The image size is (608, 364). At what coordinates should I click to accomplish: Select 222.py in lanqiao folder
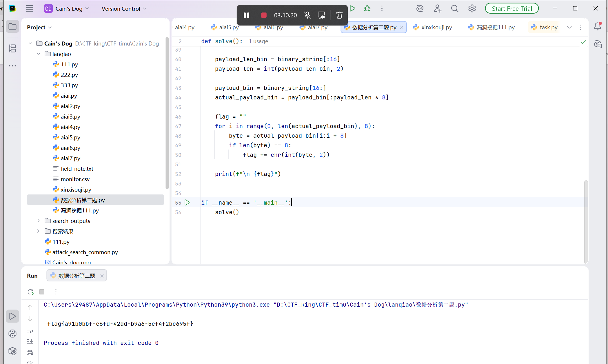point(65,75)
